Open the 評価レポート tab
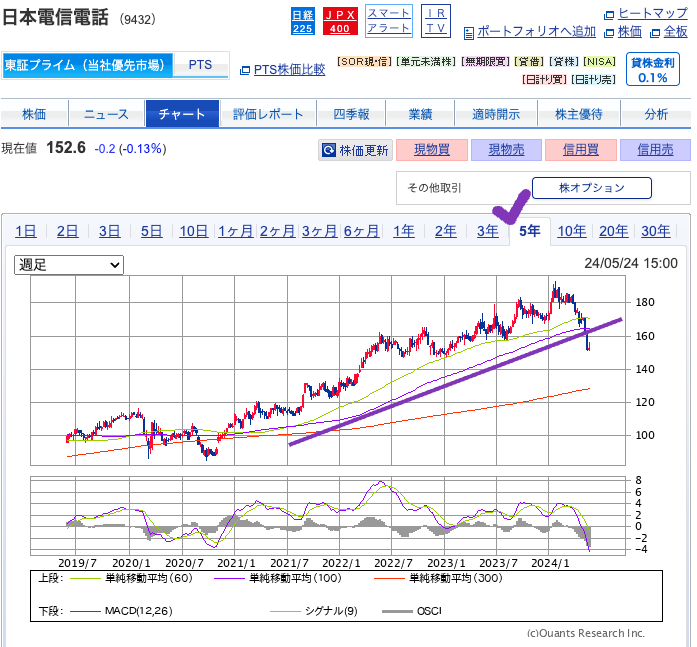 pyautogui.click(x=268, y=114)
